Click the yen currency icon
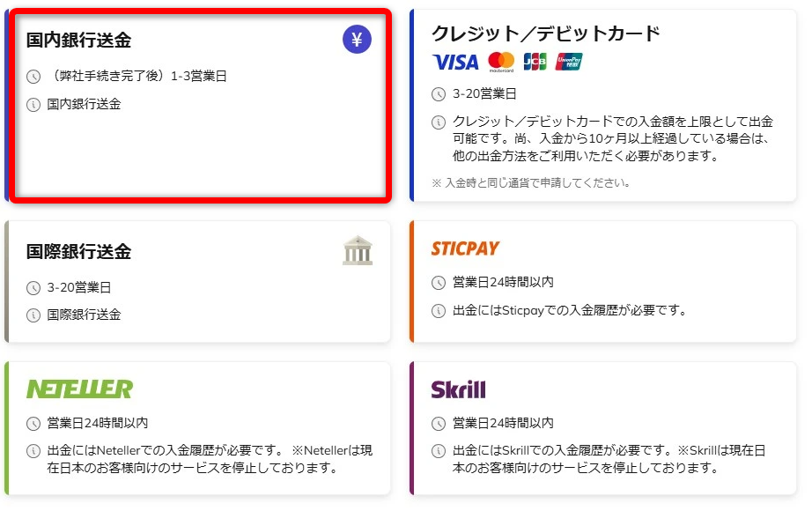812x511 pixels. (x=357, y=40)
